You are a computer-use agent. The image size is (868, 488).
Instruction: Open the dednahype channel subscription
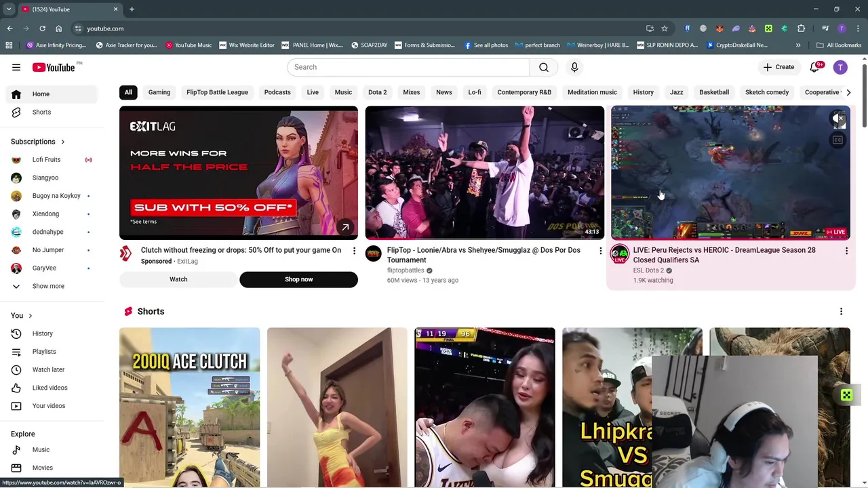[53, 232]
